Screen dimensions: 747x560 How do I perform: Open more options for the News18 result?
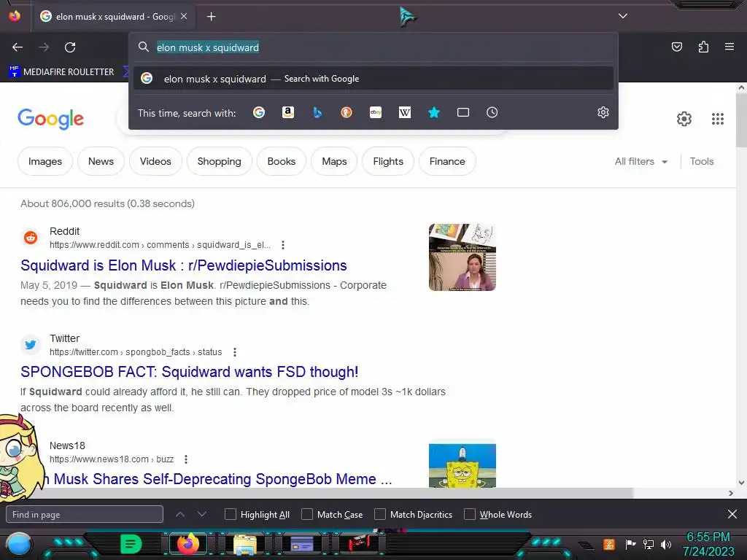tap(186, 459)
